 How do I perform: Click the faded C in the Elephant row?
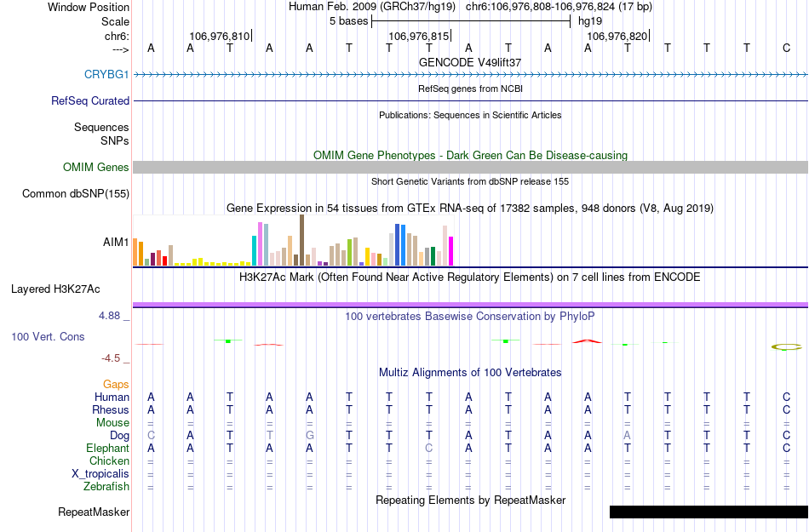click(x=428, y=449)
